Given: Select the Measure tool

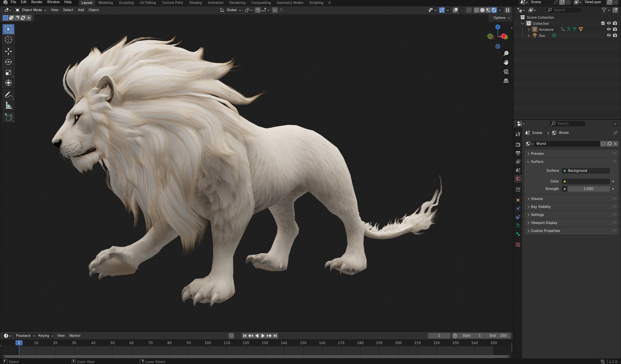Looking at the screenshot, I should point(8,106).
